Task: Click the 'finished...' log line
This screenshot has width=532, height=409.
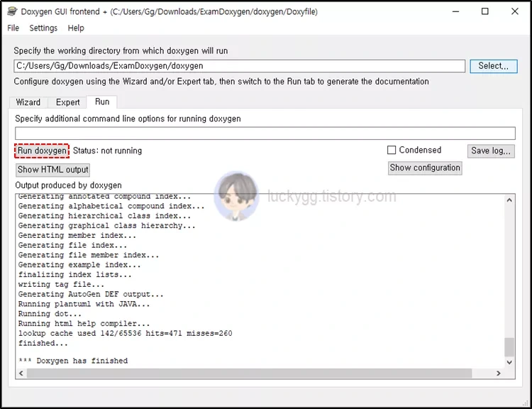Action: pos(43,343)
